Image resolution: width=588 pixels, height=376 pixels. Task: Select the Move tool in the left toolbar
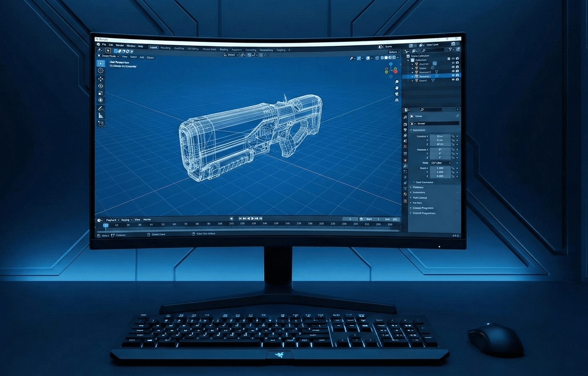[x=100, y=78]
